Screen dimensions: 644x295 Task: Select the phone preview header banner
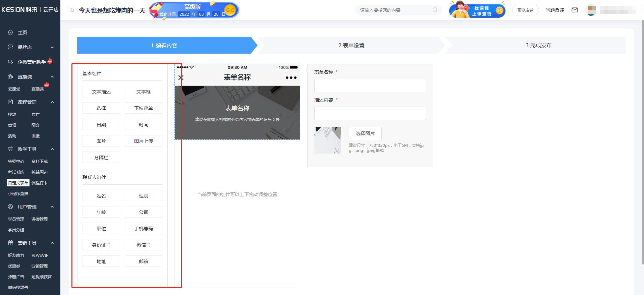click(x=237, y=113)
